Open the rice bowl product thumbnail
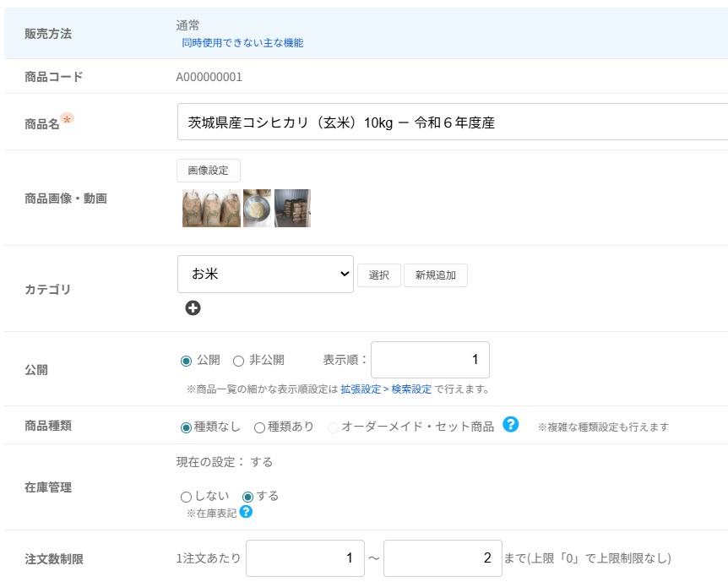The height and width of the screenshot is (582, 728). pyautogui.click(x=257, y=208)
